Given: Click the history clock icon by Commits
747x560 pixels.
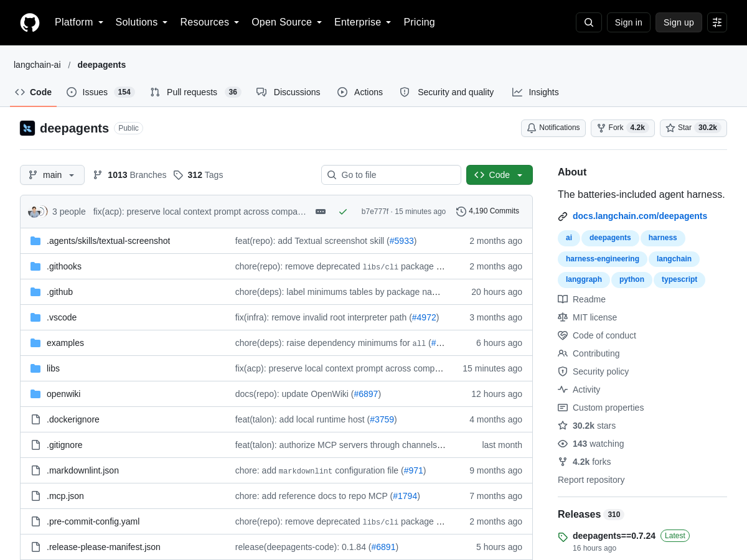Looking at the screenshot, I should [x=461, y=212].
